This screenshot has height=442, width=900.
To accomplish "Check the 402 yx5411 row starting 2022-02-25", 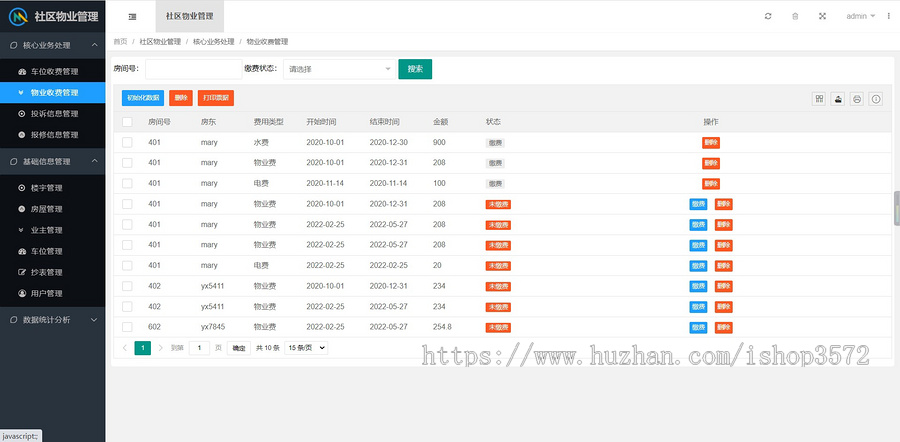I will pos(127,307).
